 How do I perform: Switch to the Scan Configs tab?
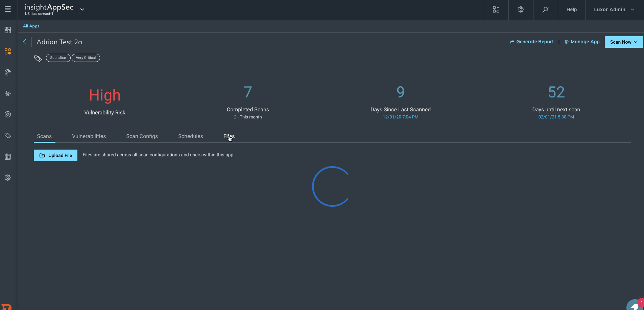click(x=142, y=136)
